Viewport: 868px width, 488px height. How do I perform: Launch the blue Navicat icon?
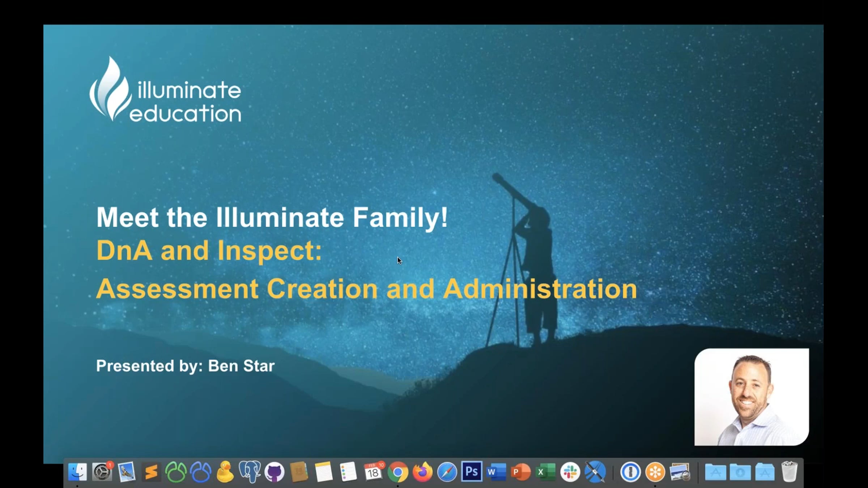point(201,472)
